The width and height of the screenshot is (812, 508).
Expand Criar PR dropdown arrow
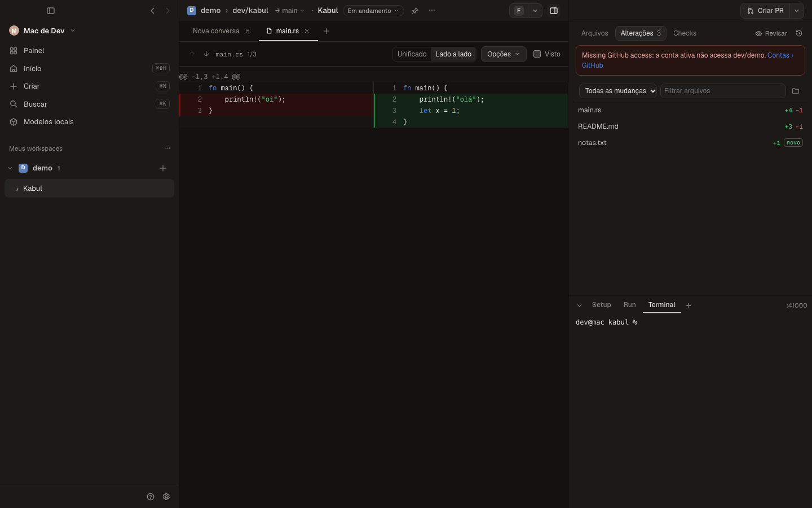point(797,11)
